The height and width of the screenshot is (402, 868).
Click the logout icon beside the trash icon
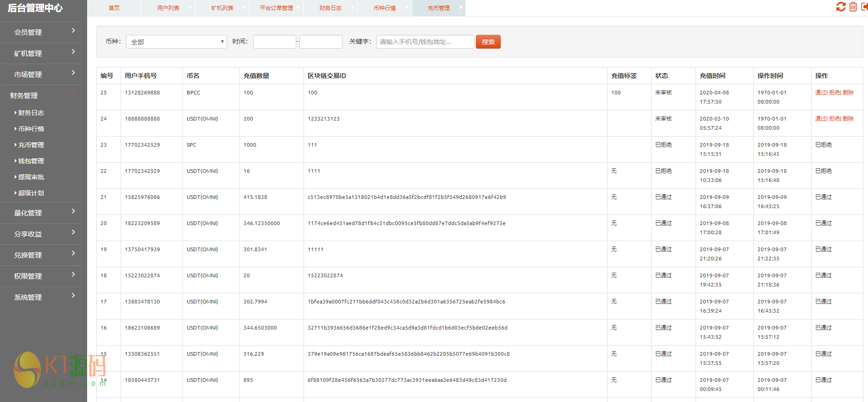[x=865, y=7]
